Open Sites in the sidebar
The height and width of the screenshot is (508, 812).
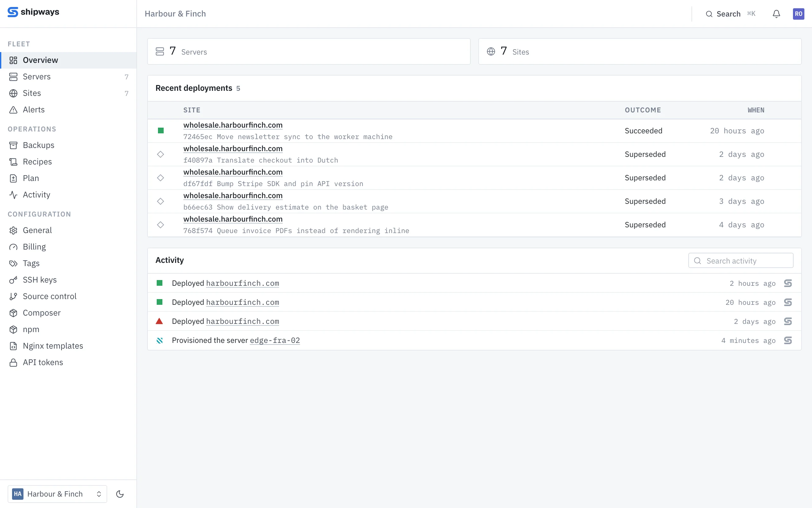pos(68,93)
